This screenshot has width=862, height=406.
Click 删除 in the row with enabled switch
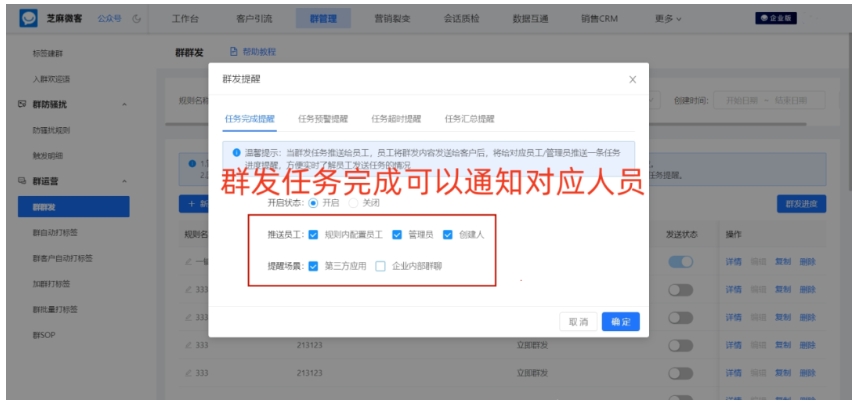tap(808, 262)
